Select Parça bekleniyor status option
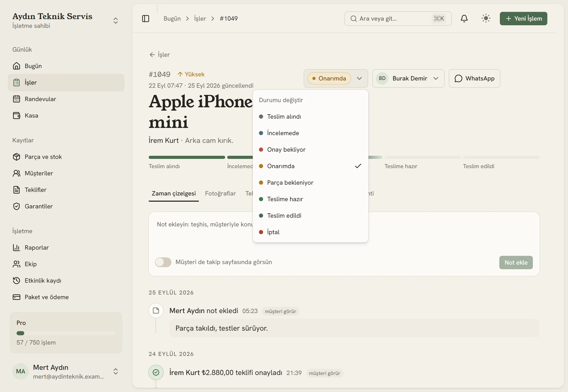The width and height of the screenshot is (568, 392). [x=310, y=183]
